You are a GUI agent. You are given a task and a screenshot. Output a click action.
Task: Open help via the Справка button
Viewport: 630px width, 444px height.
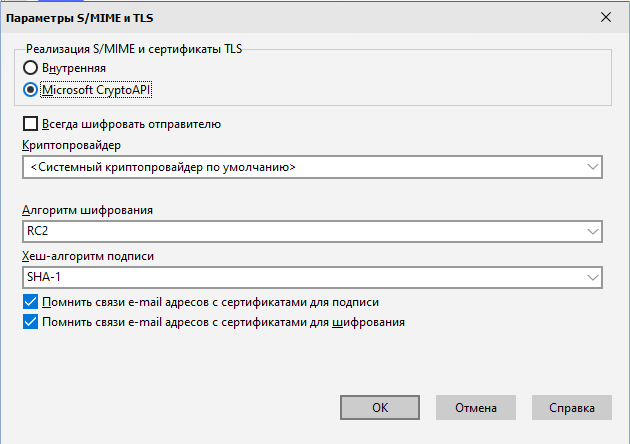click(571, 407)
